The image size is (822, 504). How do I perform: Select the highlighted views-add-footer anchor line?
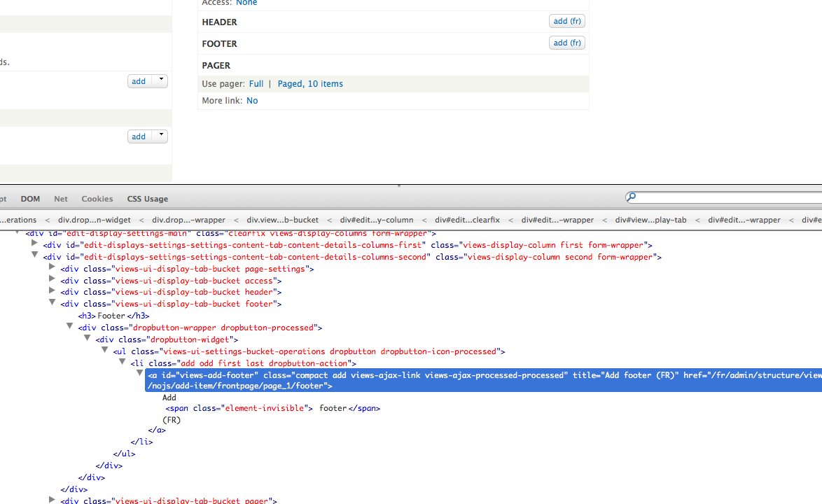(x=483, y=380)
